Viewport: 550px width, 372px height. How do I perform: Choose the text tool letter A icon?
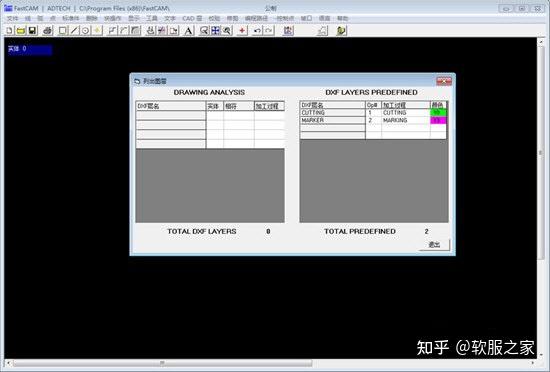(189, 31)
